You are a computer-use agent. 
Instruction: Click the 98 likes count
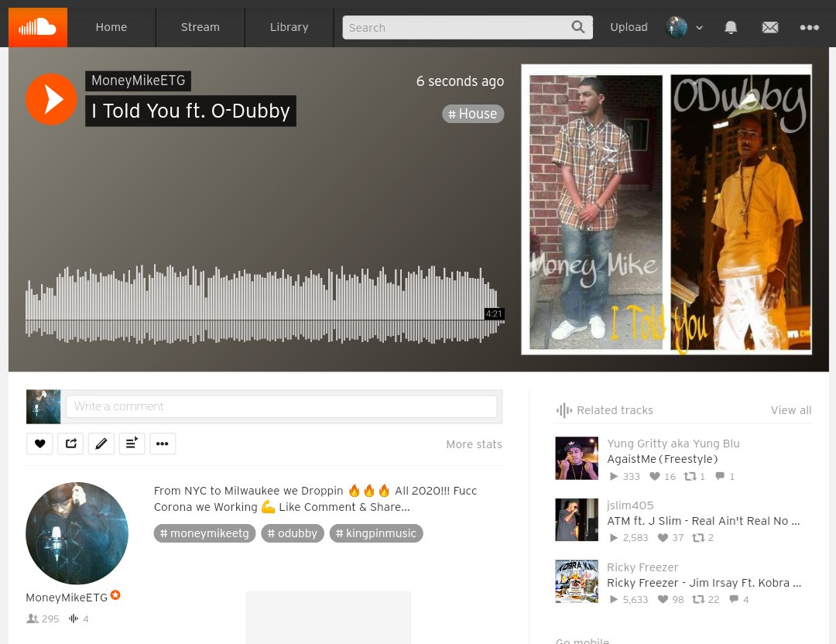coord(670,600)
